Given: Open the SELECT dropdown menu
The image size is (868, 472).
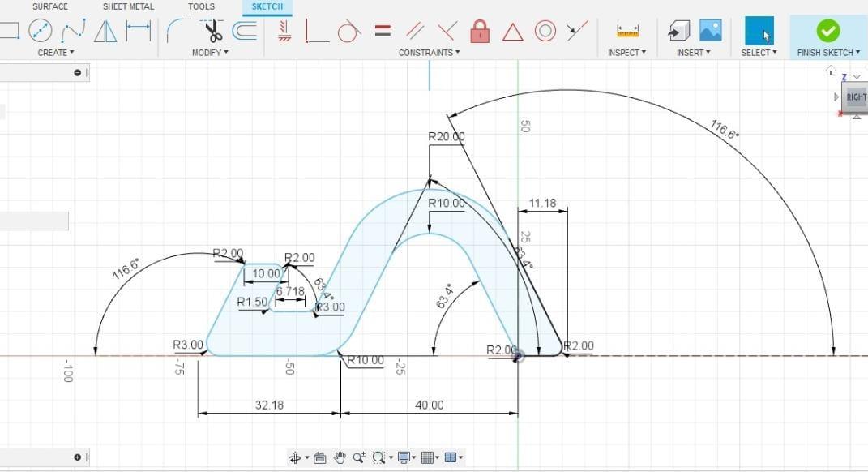Looking at the screenshot, I should pos(759,53).
